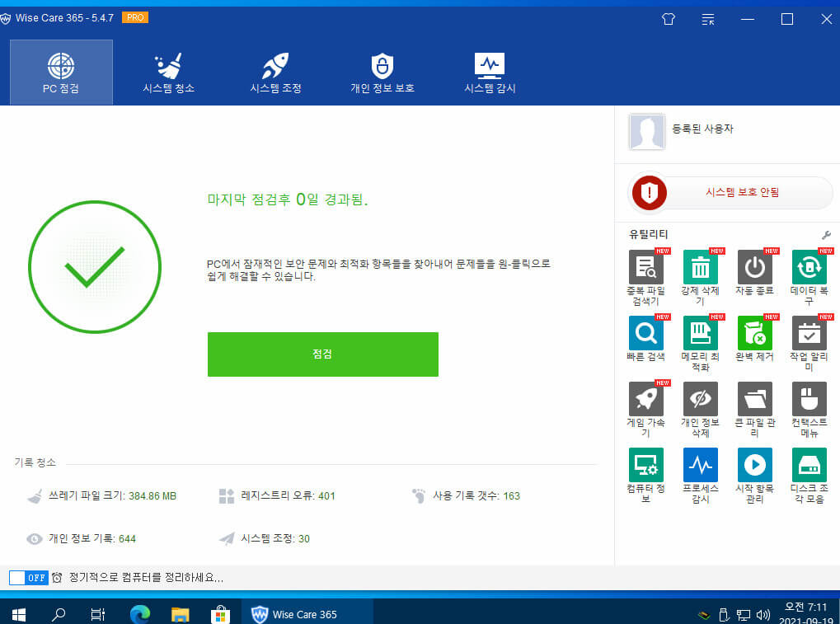Click the red shield warning icon

[x=650, y=192]
